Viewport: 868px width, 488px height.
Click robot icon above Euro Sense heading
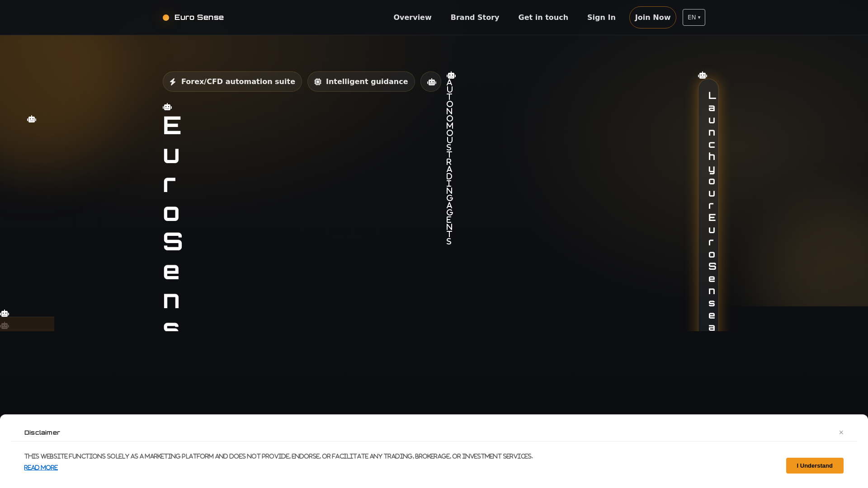(x=167, y=107)
